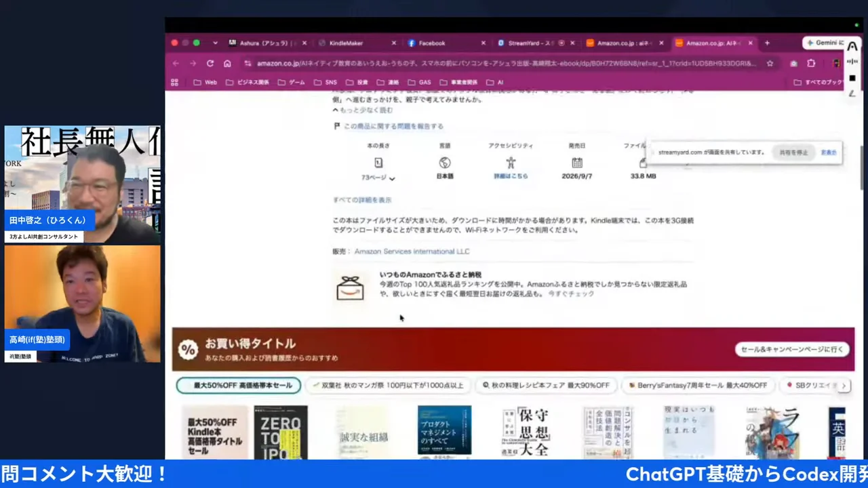The height and width of the screenshot is (488, 868).
Task: Click the browser forward arrow
Action: 193,63
